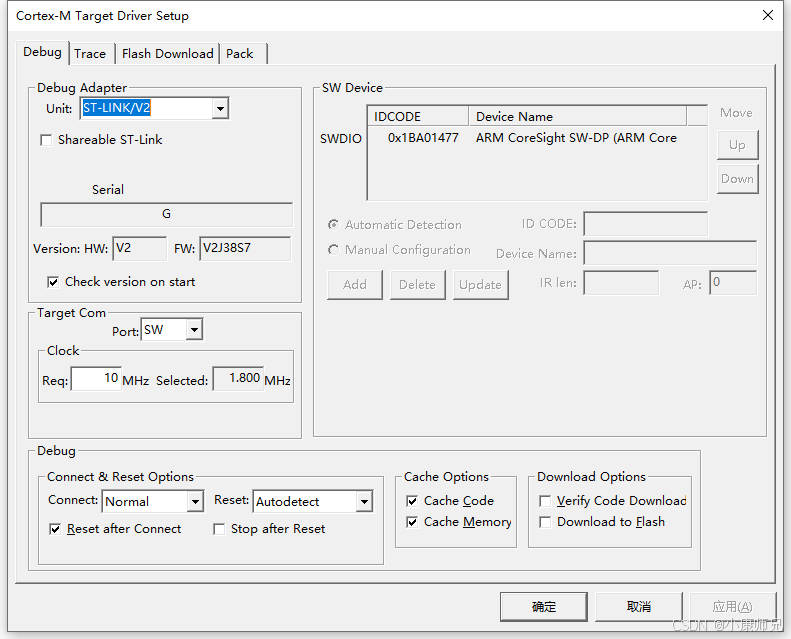Click the Serial number field
791x639 pixels.
(166, 214)
